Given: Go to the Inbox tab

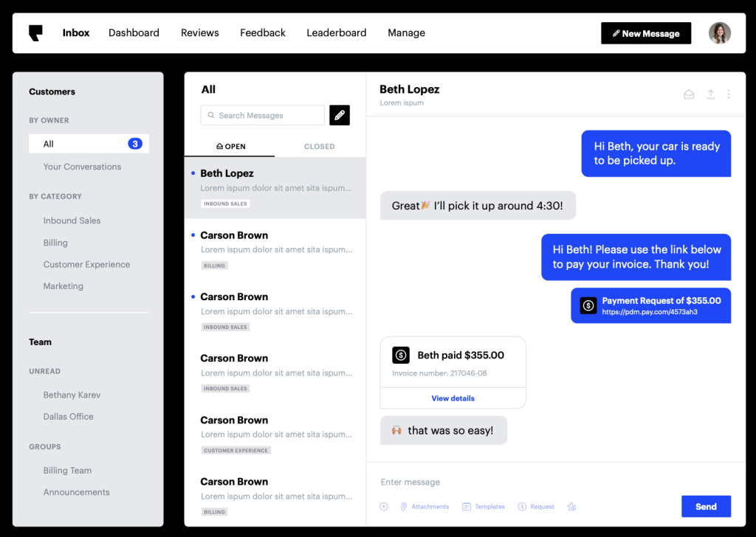Looking at the screenshot, I should (x=76, y=32).
